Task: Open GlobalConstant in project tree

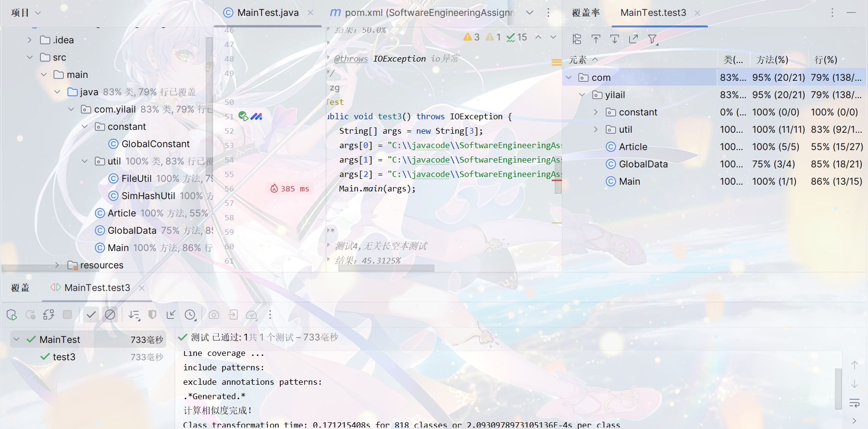Action: pyautogui.click(x=155, y=144)
